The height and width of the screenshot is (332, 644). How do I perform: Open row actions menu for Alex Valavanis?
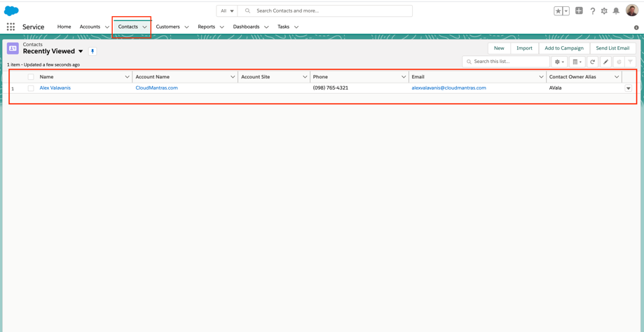(628, 88)
